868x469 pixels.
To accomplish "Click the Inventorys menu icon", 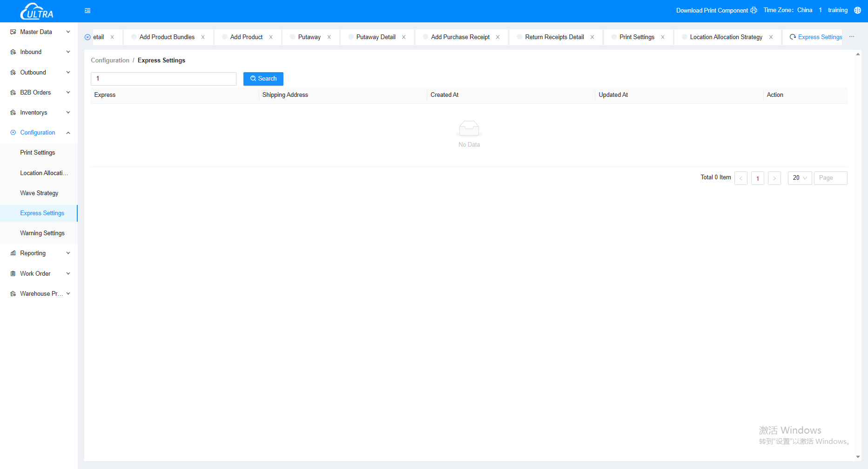I will [x=13, y=113].
